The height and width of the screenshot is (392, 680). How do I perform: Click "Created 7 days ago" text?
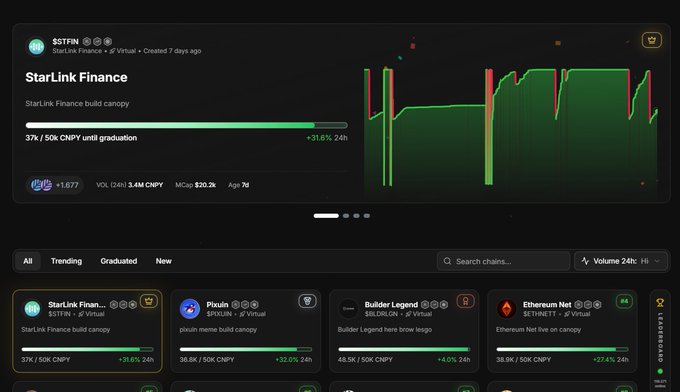tap(172, 51)
